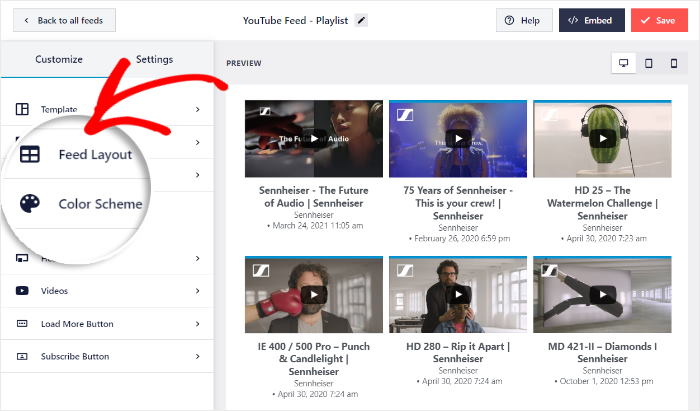700x411 pixels.
Task: Go back to all feeds
Action: 64,21
